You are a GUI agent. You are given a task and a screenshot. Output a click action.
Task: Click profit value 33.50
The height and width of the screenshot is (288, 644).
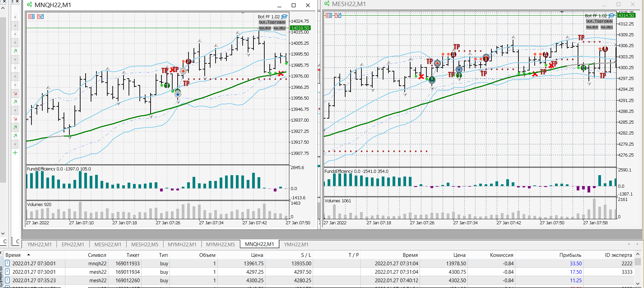[x=576, y=263]
